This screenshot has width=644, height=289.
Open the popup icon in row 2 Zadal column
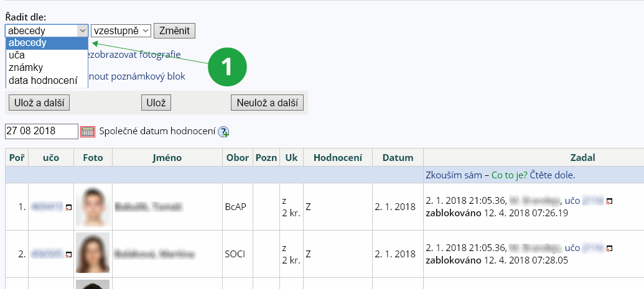click(x=609, y=249)
